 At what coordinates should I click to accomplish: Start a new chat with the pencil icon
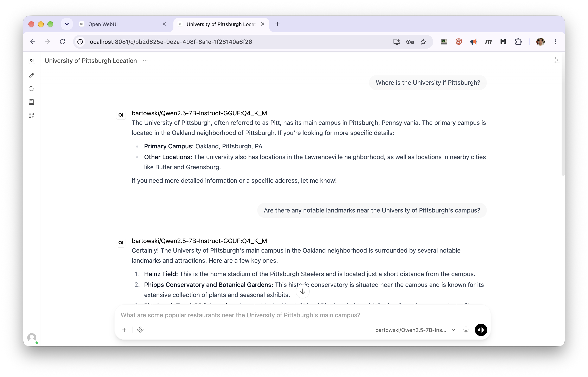(31, 76)
